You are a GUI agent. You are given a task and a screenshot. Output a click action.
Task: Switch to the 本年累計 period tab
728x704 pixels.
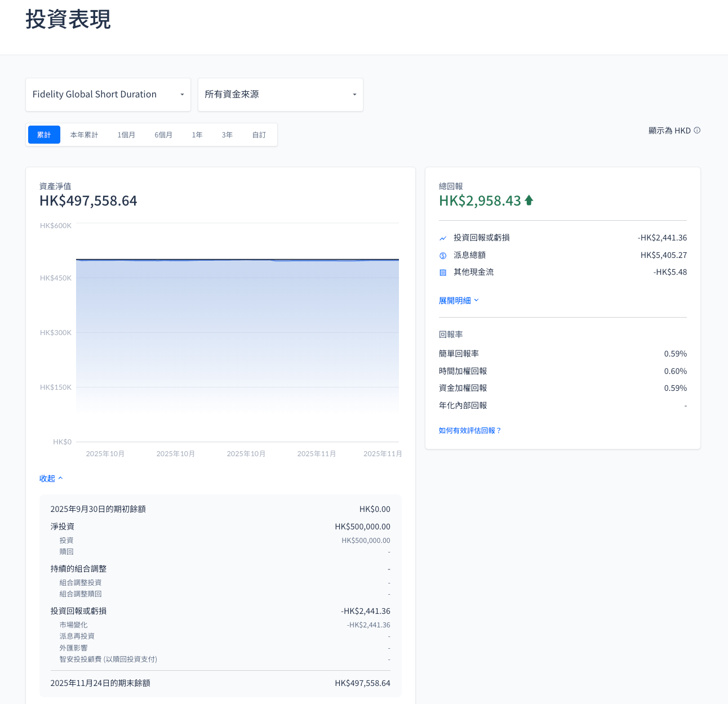coord(84,135)
